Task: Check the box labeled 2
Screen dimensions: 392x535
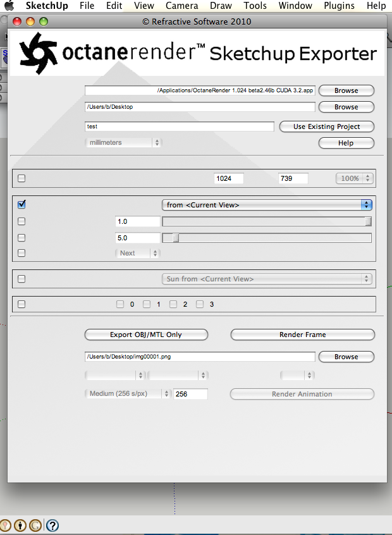Action: point(173,304)
